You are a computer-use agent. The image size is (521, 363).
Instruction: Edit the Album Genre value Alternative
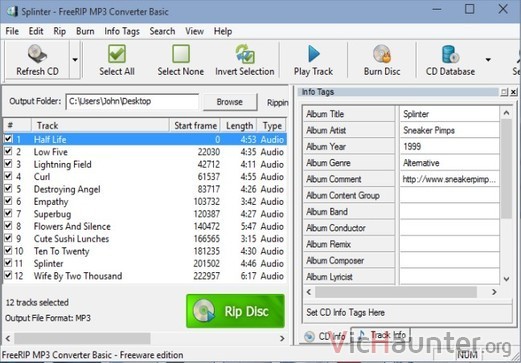coord(449,163)
